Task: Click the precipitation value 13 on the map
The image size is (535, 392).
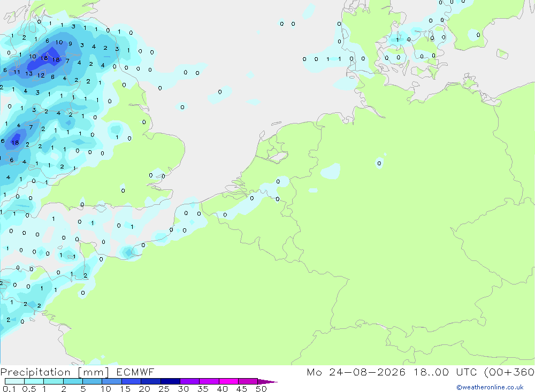Action: pos(29,74)
